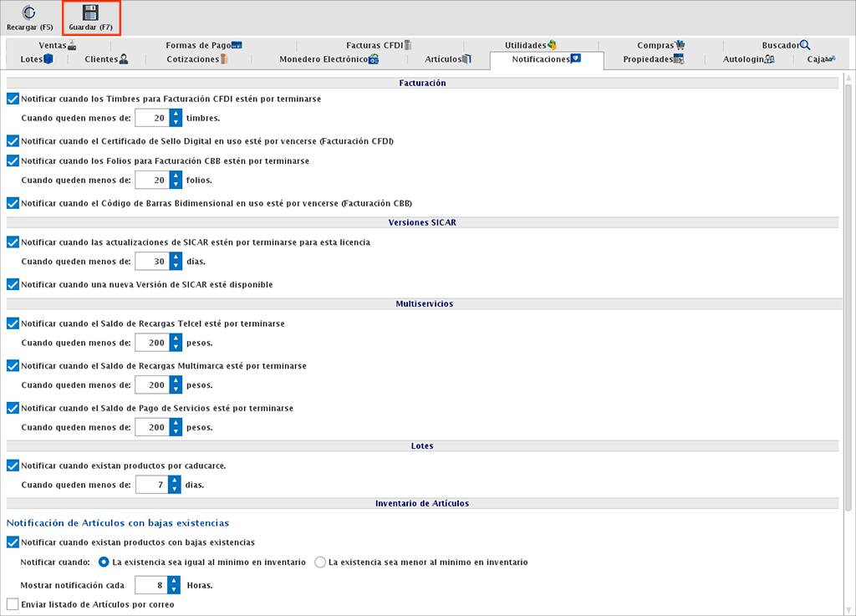Click the Horas notification interval input field
This screenshot has width=856, height=616.
(x=150, y=585)
